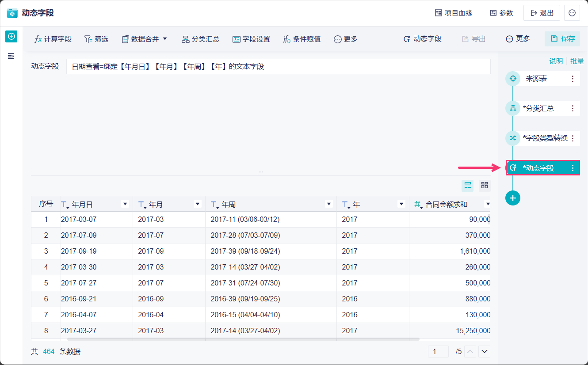Add a 计算字段 calculated field
The height and width of the screenshot is (365, 588).
(x=53, y=39)
